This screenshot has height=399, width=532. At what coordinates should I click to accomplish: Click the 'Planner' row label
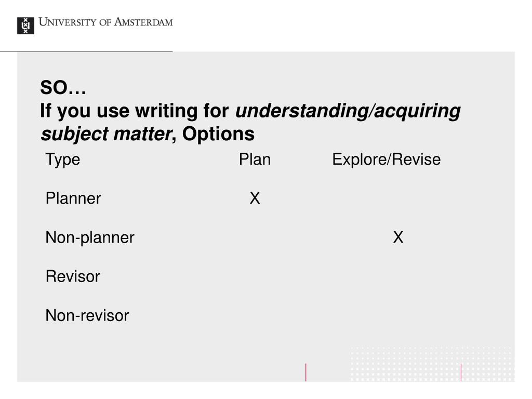coord(73,198)
